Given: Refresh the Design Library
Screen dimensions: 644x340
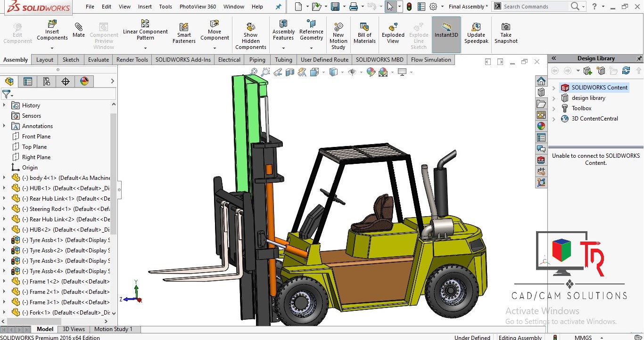Looking at the screenshot, I should pyautogui.click(x=626, y=71).
